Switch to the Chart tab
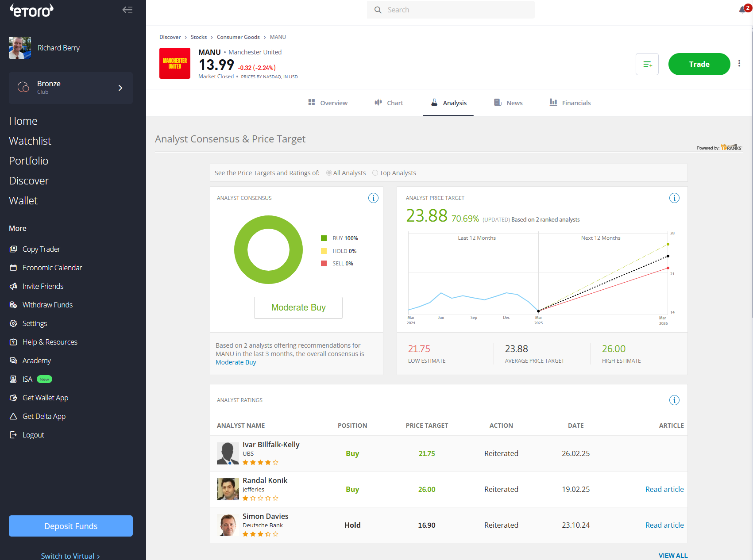This screenshot has height=560, width=753. coord(389,103)
